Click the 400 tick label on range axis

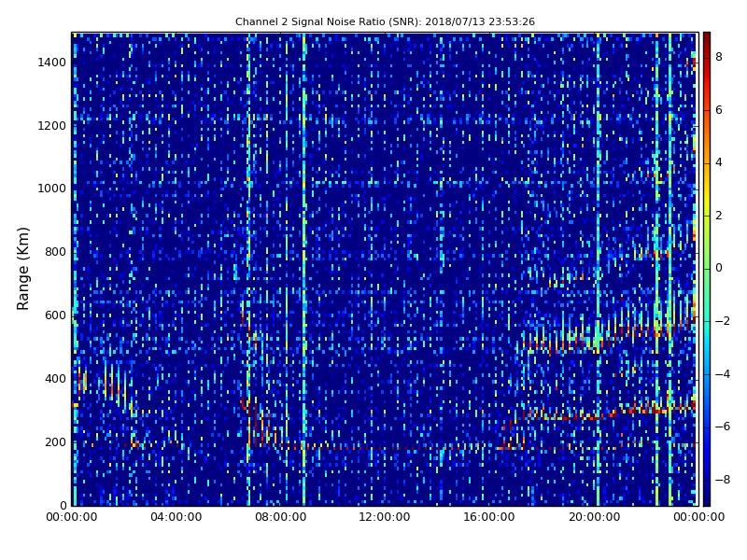click(x=55, y=379)
